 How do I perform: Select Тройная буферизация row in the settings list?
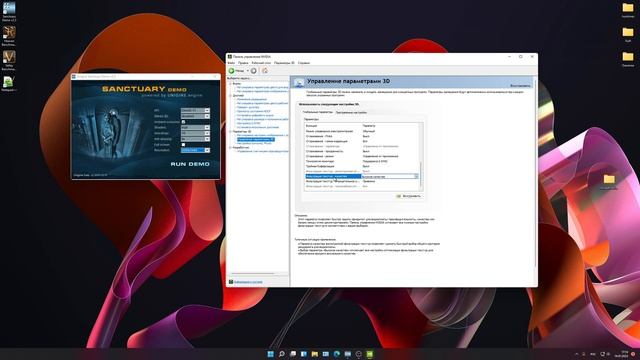(362, 166)
